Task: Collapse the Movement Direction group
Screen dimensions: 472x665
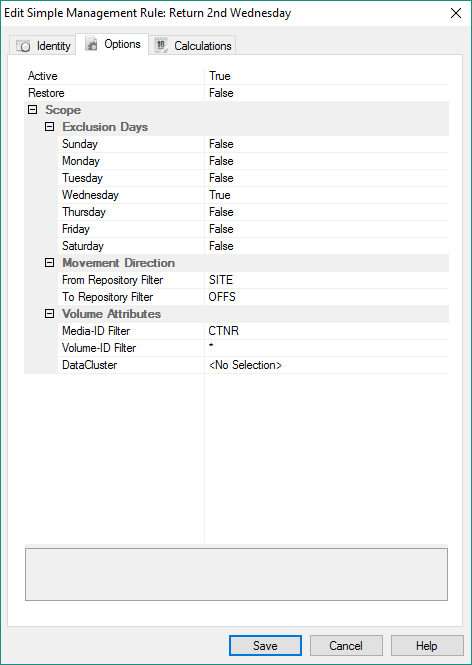Action: (x=50, y=263)
